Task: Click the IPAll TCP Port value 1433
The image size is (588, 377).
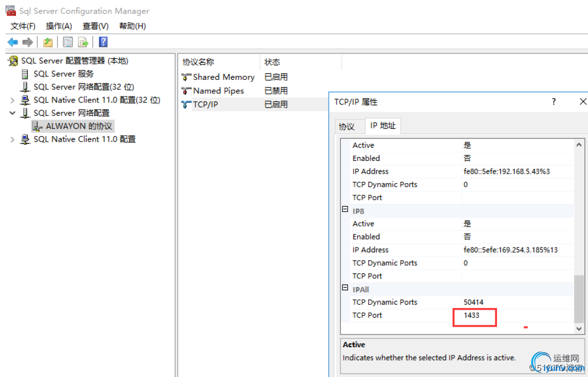Action: [x=472, y=315]
